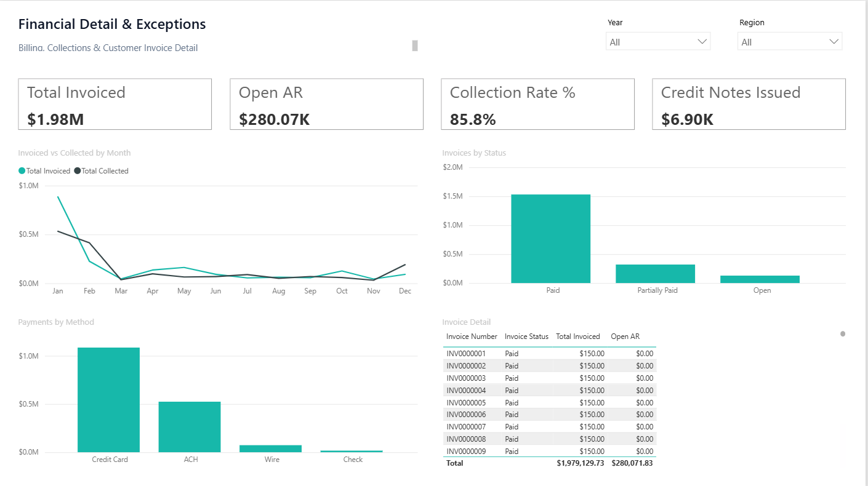Screen dimensions: 868x486
Task: Select invoice INV0000008 row
Action: [x=550, y=439]
